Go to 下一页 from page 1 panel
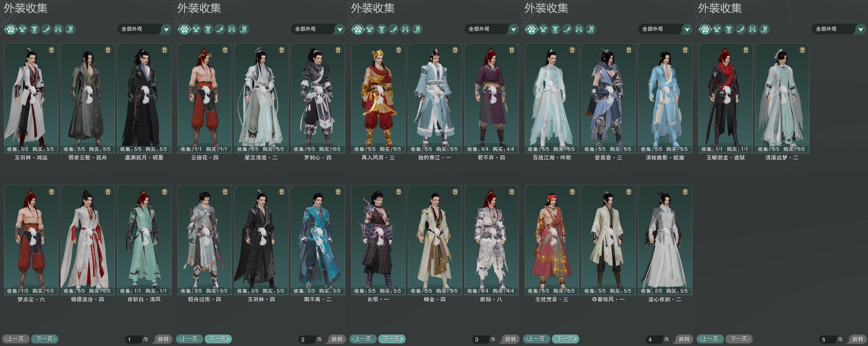This screenshot has width=868, height=346. tap(45, 339)
